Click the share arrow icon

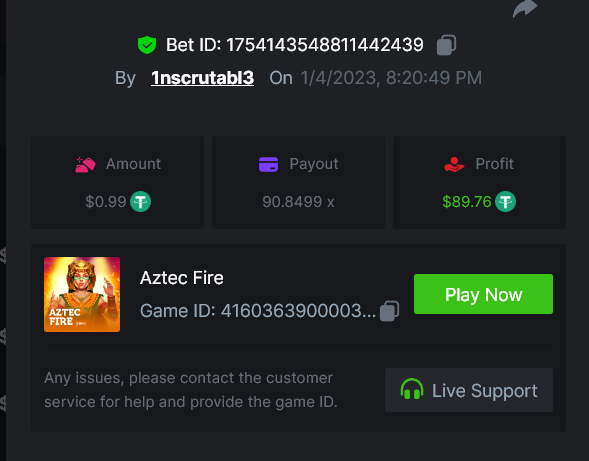tap(525, 8)
